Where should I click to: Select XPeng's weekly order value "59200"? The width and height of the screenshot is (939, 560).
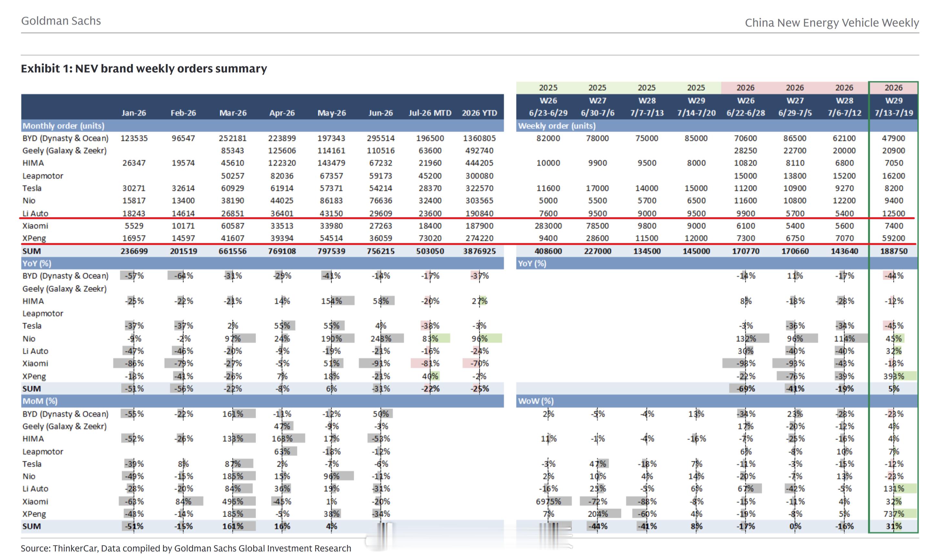coord(893,238)
